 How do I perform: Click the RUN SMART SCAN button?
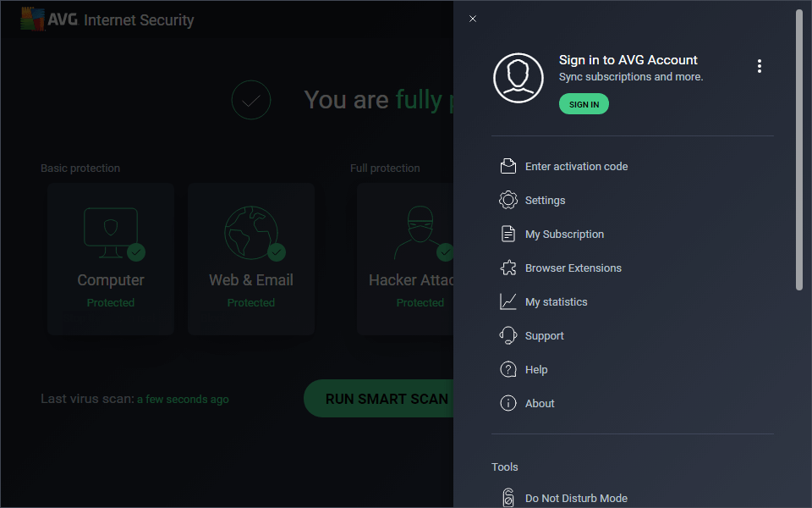coord(381,399)
